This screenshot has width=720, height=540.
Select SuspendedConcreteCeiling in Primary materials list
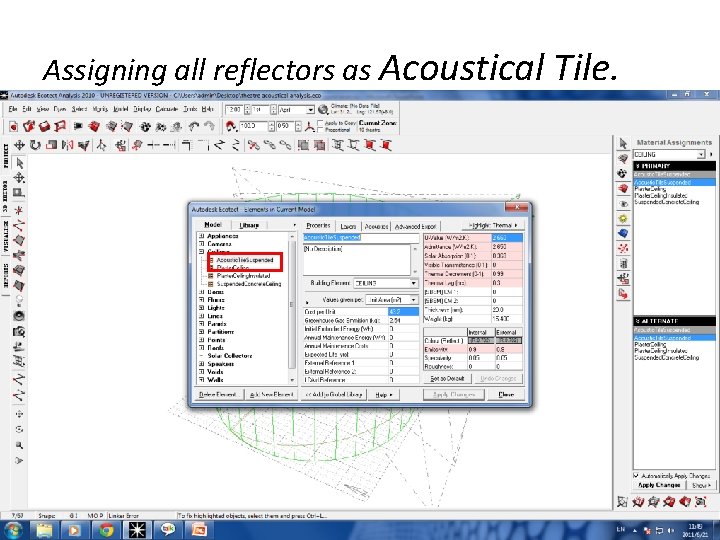coord(667,202)
